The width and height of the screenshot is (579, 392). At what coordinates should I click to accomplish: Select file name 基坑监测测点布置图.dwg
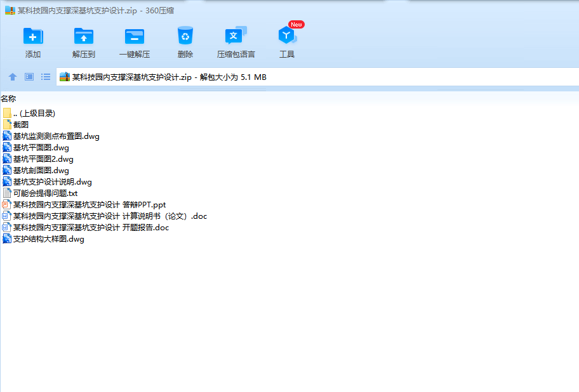coord(56,136)
